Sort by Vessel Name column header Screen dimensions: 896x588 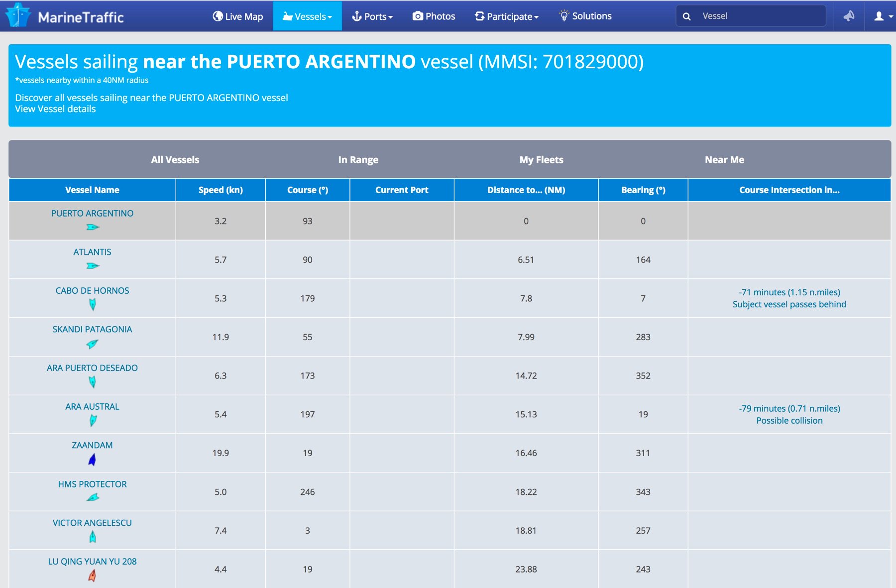point(92,190)
